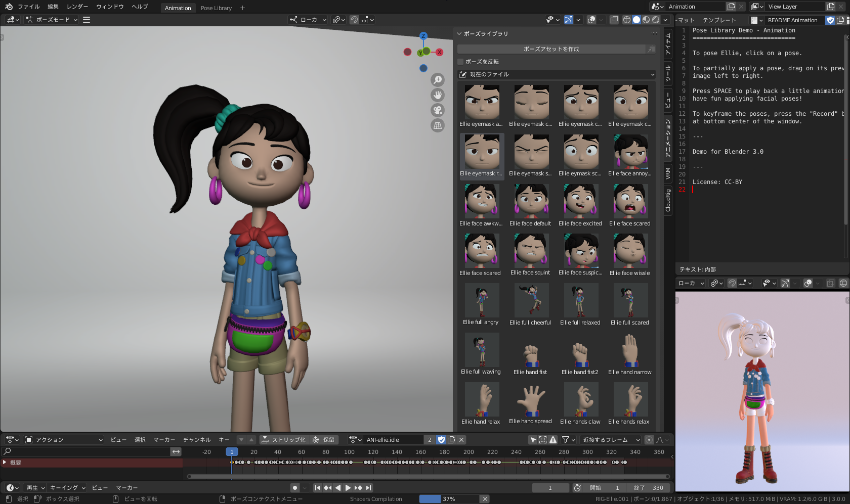Open the Blender logo menu
This screenshot has height=504, width=850.
pyautogui.click(x=9, y=7)
